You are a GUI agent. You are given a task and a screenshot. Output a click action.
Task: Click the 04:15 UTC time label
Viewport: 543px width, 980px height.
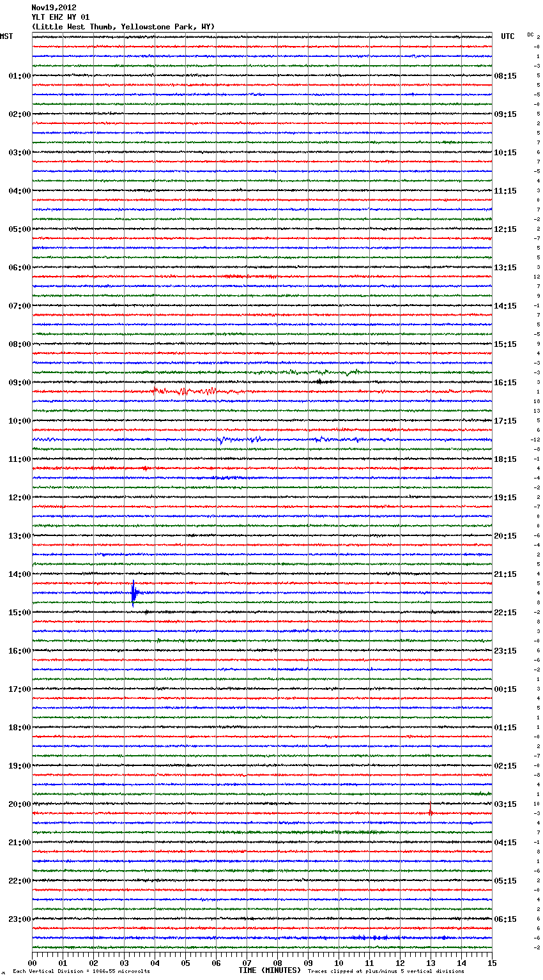coord(505,843)
